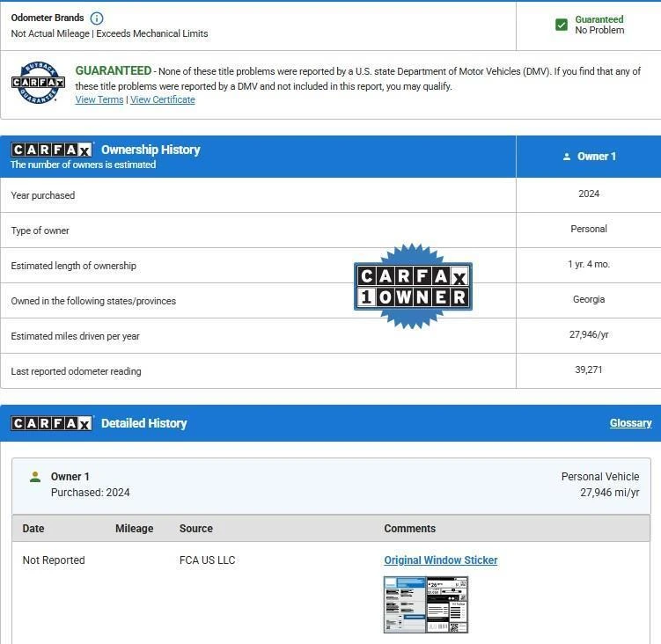661x644 pixels.
Task: Open the Glossary link
Action: 630,423
